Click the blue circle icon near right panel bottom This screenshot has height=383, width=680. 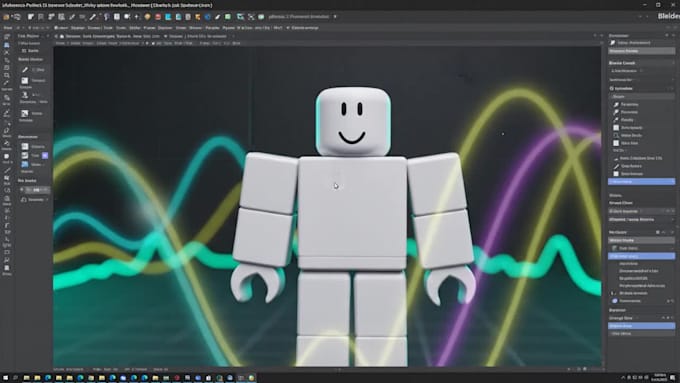[615, 301]
